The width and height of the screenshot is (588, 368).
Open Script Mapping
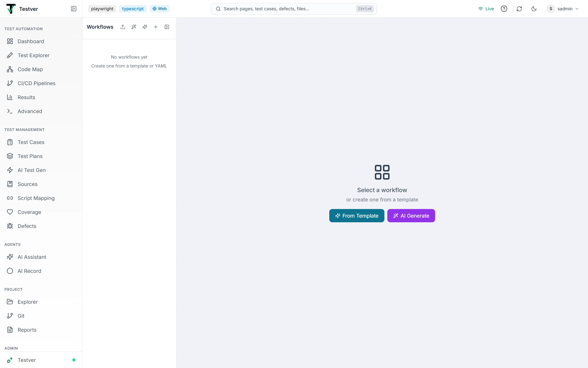(x=41, y=198)
